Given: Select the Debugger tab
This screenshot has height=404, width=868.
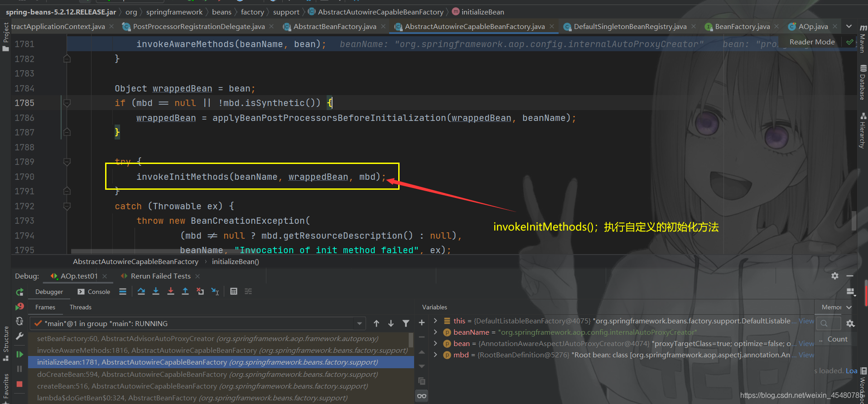Looking at the screenshot, I should click(49, 292).
